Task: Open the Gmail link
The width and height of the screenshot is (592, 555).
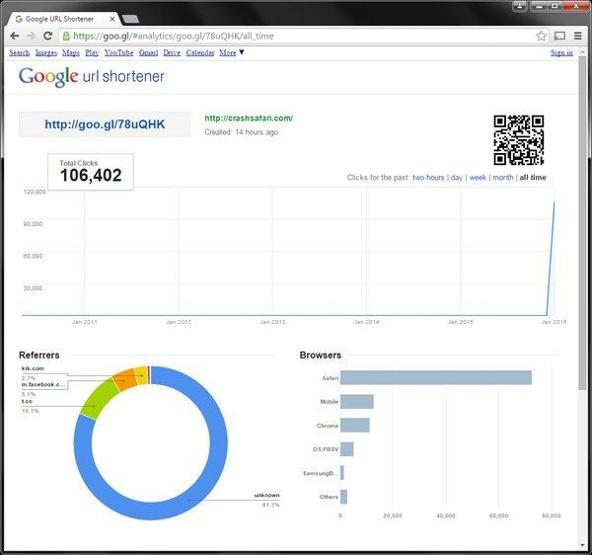Action: tap(148, 52)
